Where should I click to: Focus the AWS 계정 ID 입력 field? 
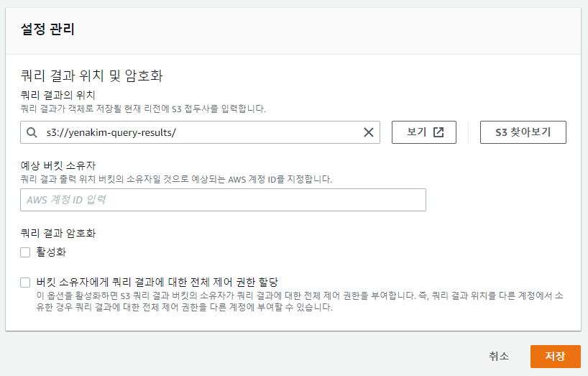point(223,200)
